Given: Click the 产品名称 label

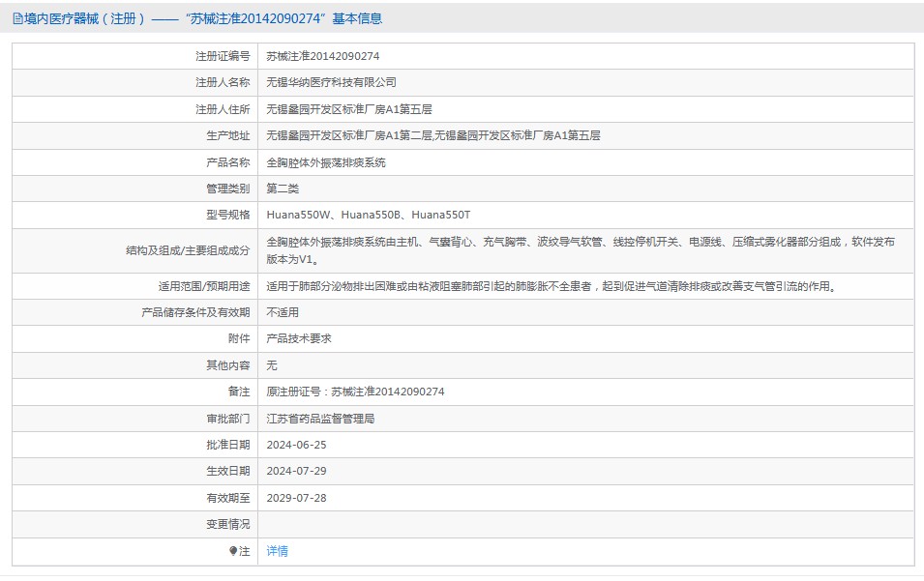Looking at the screenshot, I should [228, 162].
